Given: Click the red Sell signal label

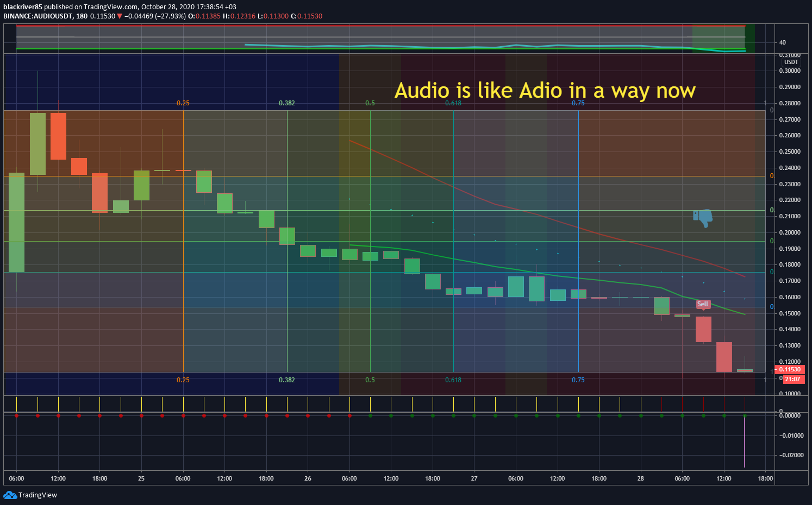Looking at the screenshot, I should point(703,304).
